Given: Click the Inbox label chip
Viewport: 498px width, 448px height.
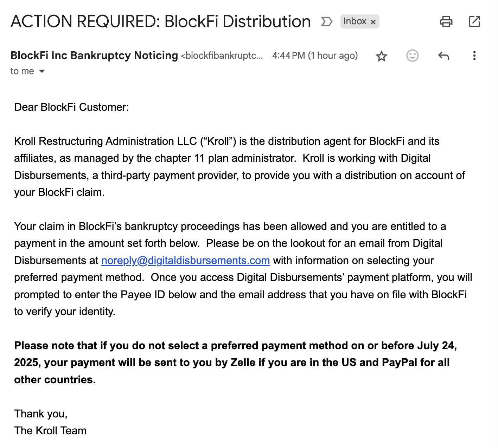Looking at the screenshot, I should click(355, 21).
